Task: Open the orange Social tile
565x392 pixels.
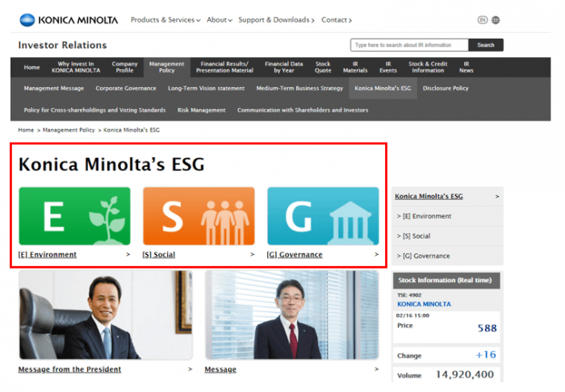Action: pos(199,216)
